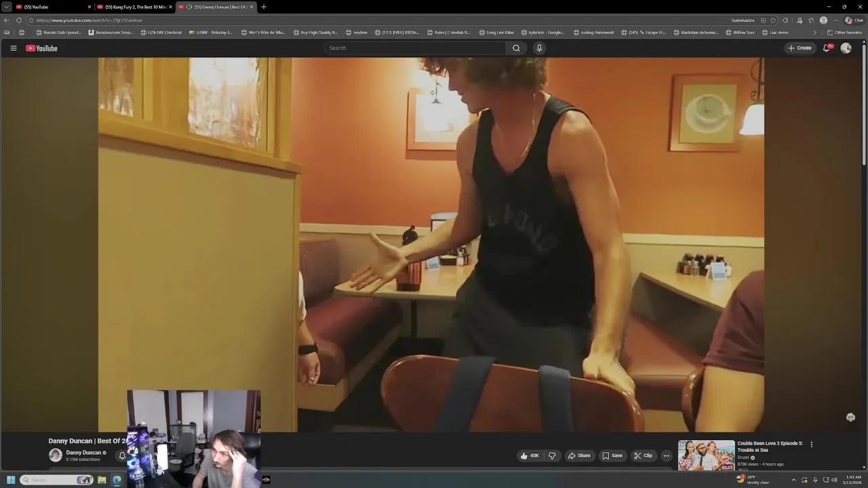Like the video with thumbs up
This screenshot has width=868, height=488.
(x=530, y=455)
